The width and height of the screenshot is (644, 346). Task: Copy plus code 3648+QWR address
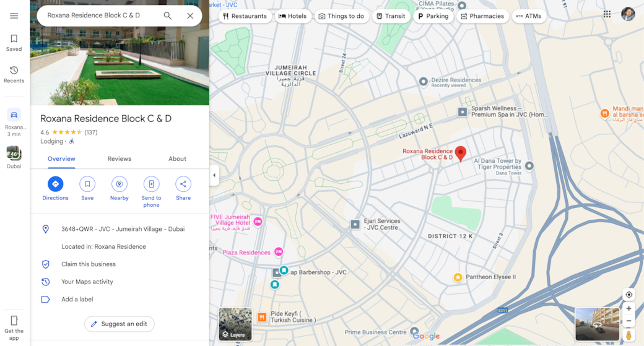pyautogui.click(x=123, y=229)
